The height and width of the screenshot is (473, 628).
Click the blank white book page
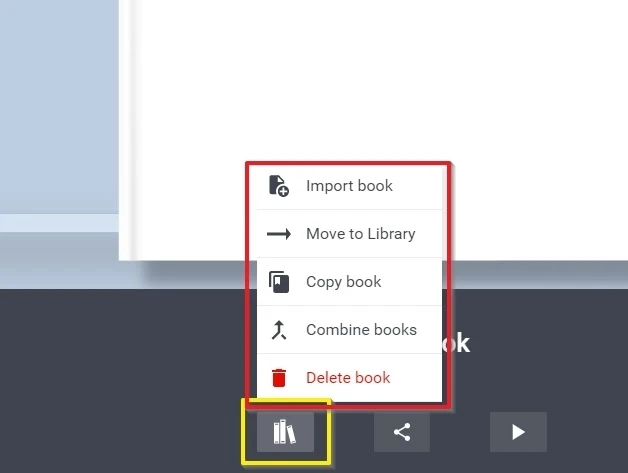pos(380,80)
